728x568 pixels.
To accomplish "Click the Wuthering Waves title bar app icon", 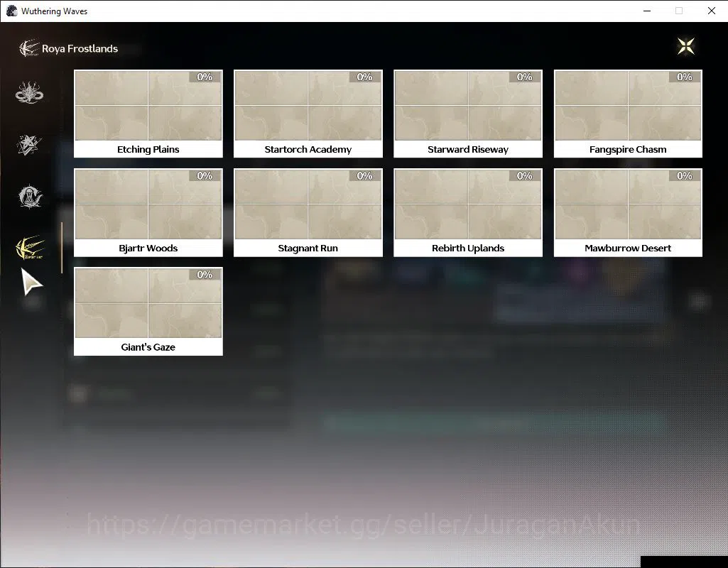I will coord(11,11).
